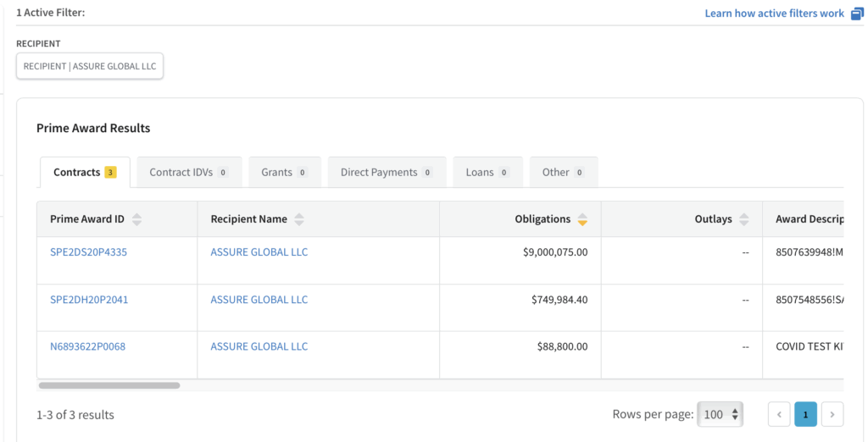Remove the RECIPIENT | ASSURE GLOBAL LLC filter chip
The image size is (868, 442).
90,66
